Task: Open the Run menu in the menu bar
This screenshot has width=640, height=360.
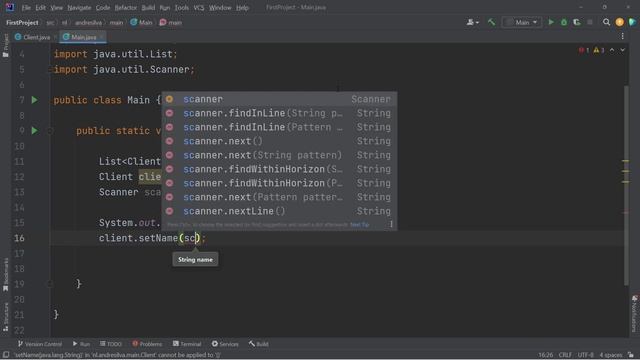Action: 165,7
